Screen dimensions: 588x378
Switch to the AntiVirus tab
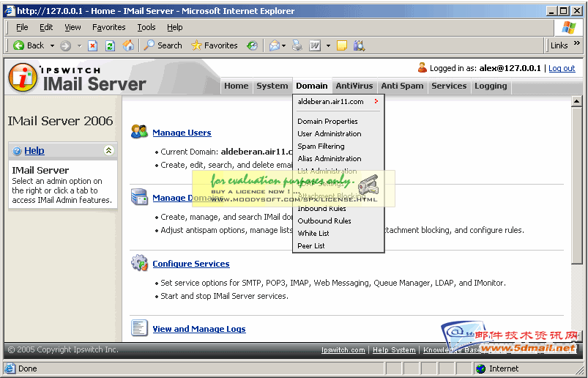[354, 86]
